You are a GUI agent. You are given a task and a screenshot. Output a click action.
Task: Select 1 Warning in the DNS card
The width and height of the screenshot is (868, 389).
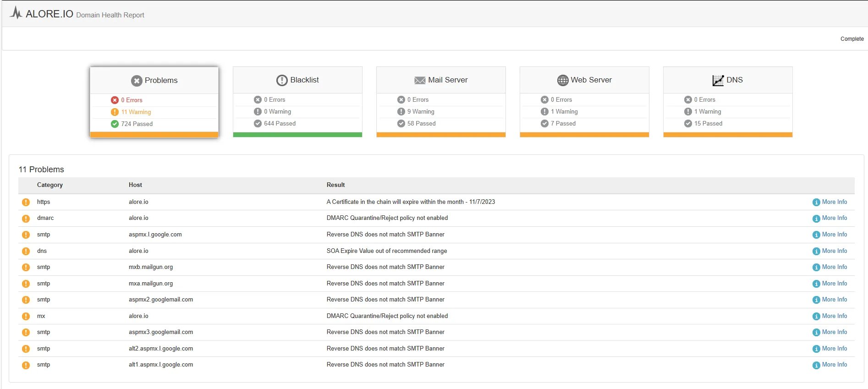[708, 111]
